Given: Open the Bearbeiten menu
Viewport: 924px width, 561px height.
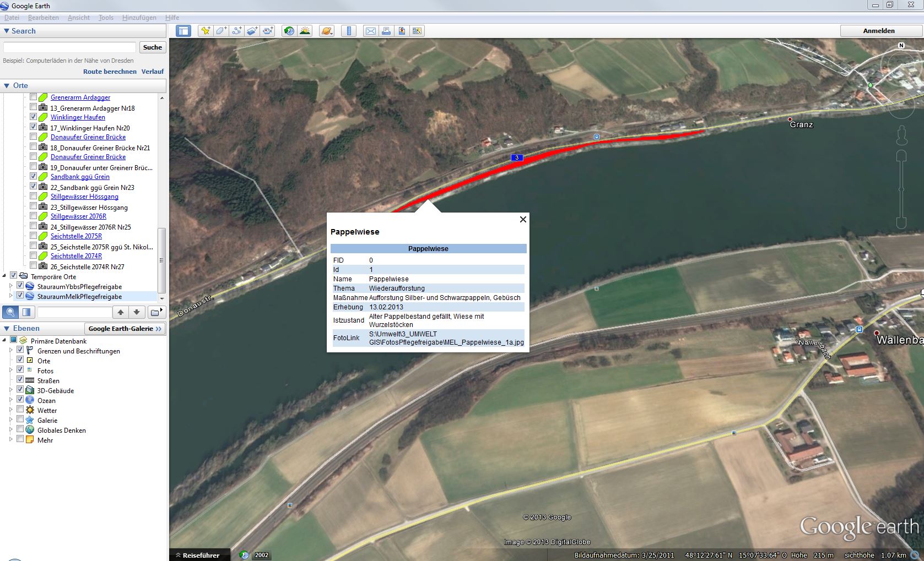Looking at the screenshot, I should click(x=44, y=18).
